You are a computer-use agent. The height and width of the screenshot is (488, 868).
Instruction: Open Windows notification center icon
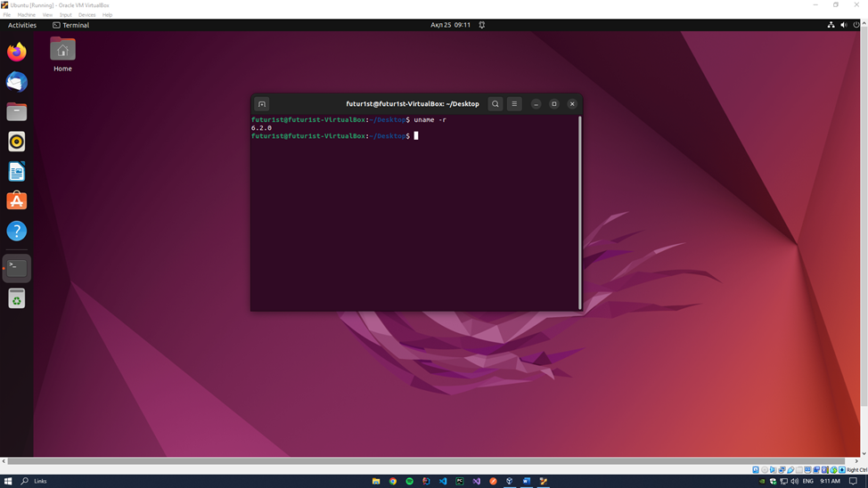click(853, 482)
